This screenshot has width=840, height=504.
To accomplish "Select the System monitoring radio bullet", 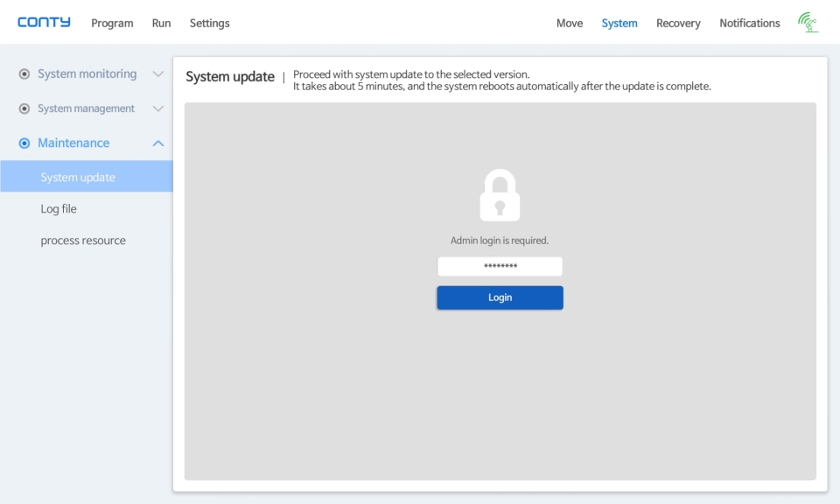I will point(24,73).
